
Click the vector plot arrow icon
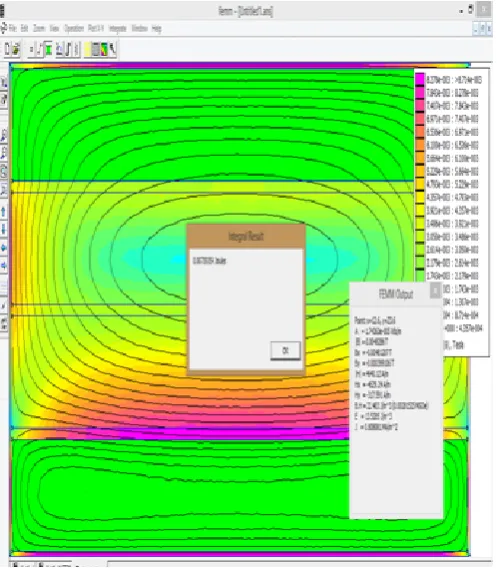coord(112,49)
